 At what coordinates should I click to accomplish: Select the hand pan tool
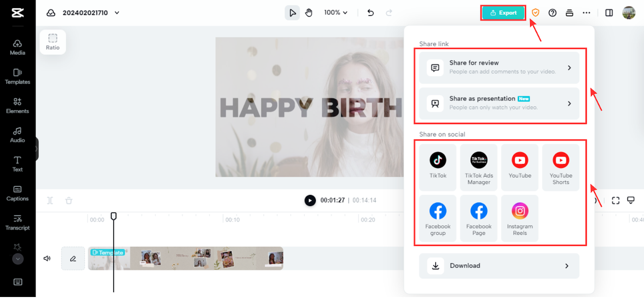click(309, 13)
